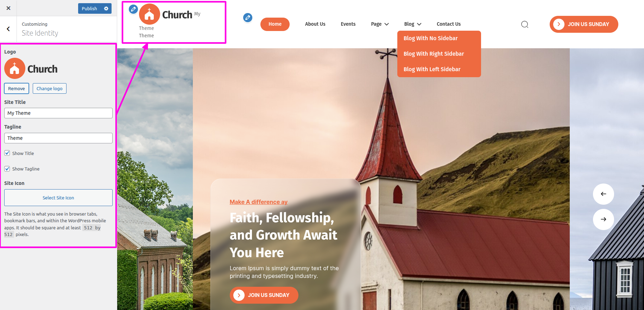
Task: Expand the Page menu dropdown
Action: (x=380, y=24)
